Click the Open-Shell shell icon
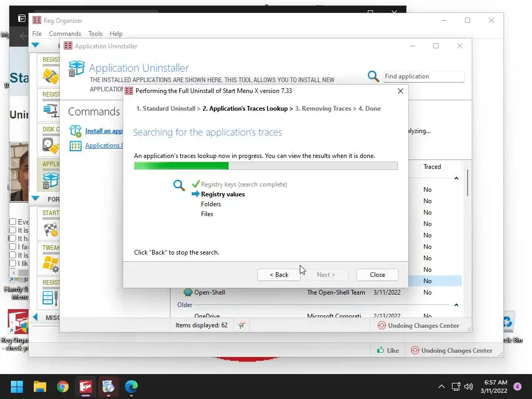The width and height of the screenshot is (532, 399). (x=188, y=292)
